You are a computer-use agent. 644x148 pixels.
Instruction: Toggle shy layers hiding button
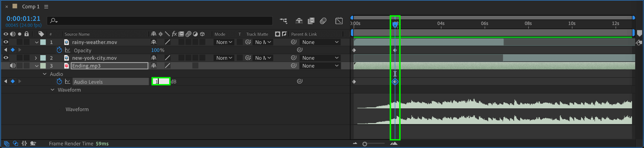[x=299, y=21]
